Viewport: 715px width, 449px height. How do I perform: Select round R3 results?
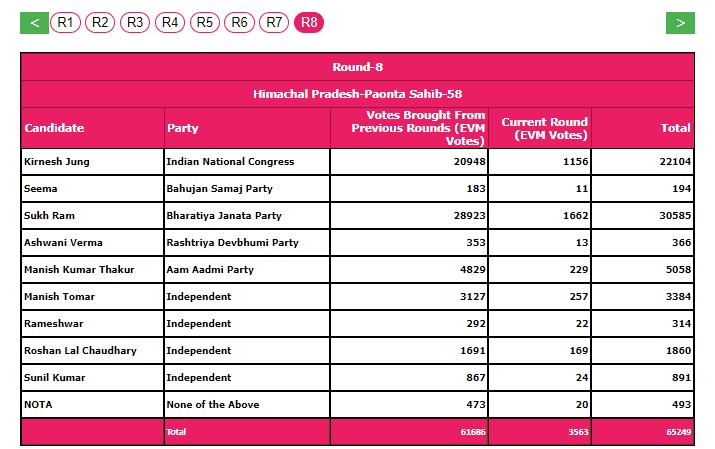tap(135, 22)
